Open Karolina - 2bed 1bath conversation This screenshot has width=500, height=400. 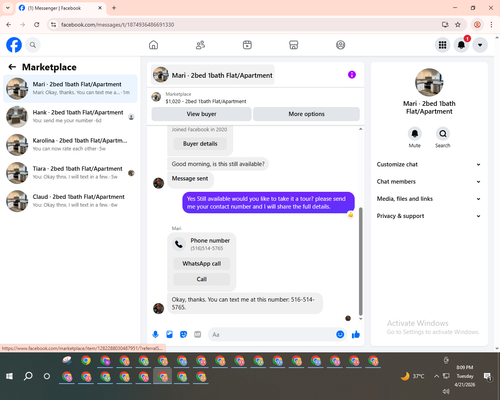click(70, 145)
